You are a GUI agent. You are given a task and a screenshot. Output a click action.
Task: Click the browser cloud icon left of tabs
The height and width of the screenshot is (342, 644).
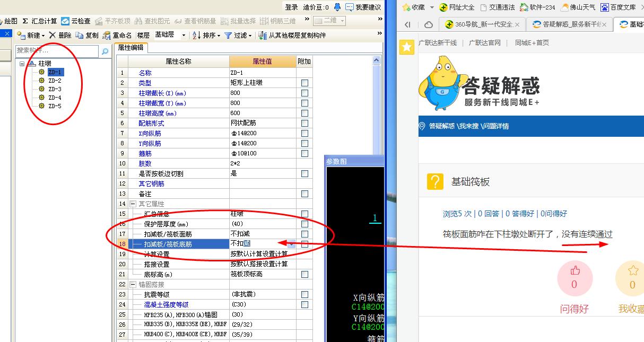click(x=429, y=24)
